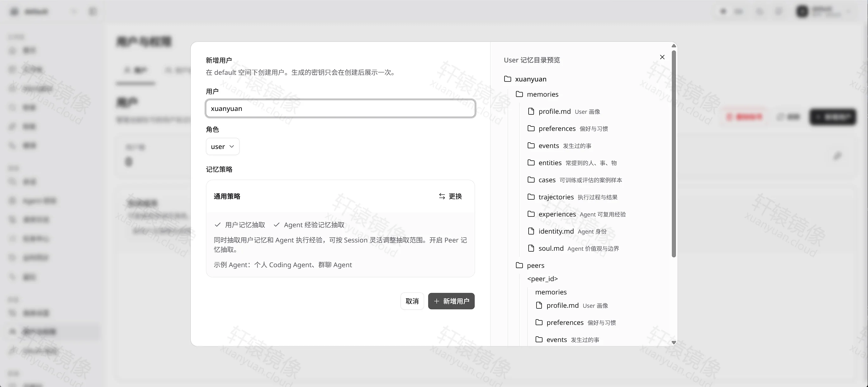Click the scrollbar down arrow in preview panel
Screen dimensions: 868x387
pyautogui.click(x=673, y=342)
